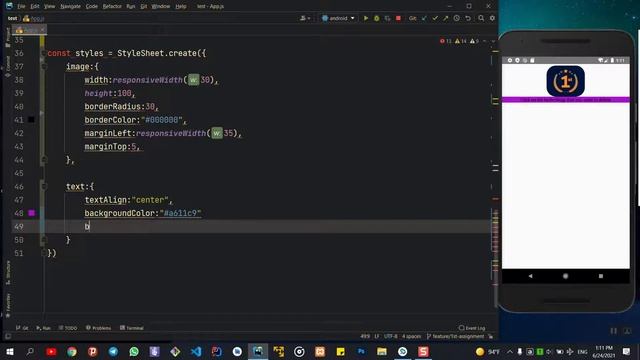Click the editor vertical scrollbar with error stripes
640x360 pixels.
coord(495,171)
